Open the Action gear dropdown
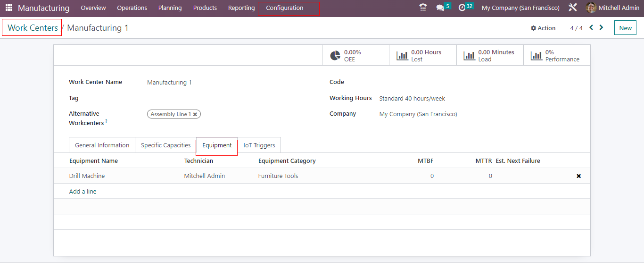644x263 pixels. click(543, 28)
